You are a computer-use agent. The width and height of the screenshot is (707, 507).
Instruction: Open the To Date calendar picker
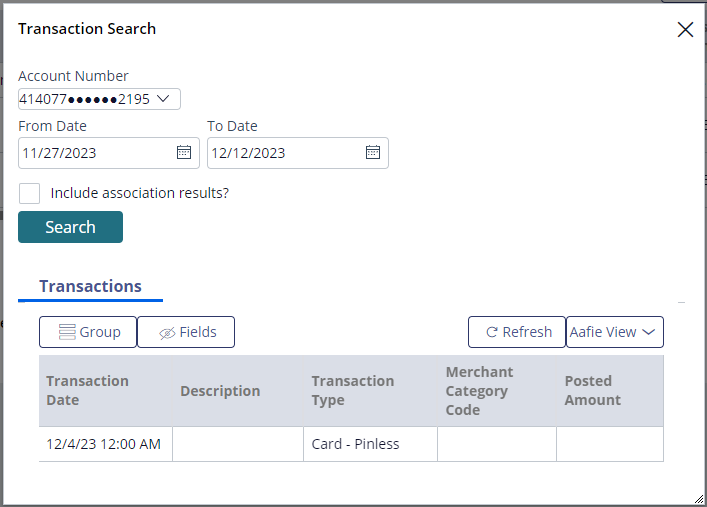[373, 152]
